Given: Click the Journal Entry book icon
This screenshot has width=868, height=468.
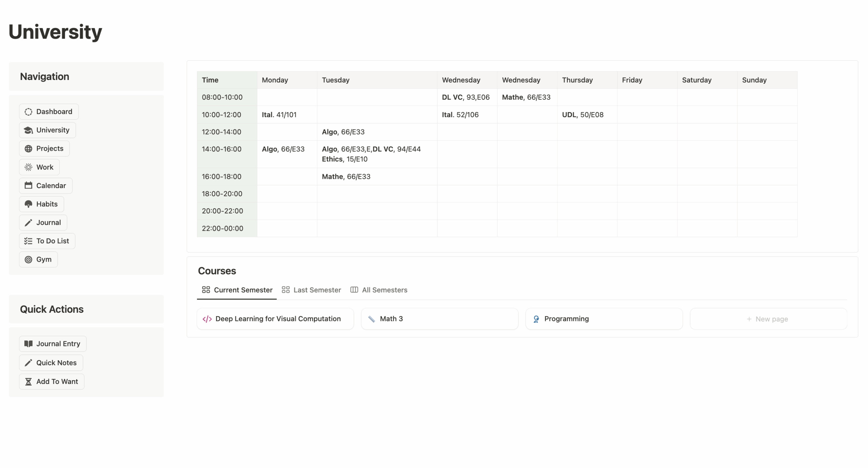Looking at the screenshot, I should 28,344.
